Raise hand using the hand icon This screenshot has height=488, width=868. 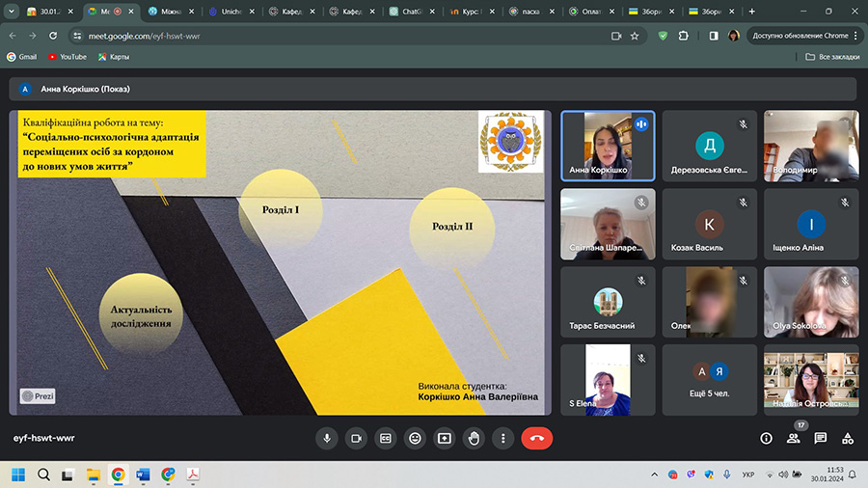[474, 438]
